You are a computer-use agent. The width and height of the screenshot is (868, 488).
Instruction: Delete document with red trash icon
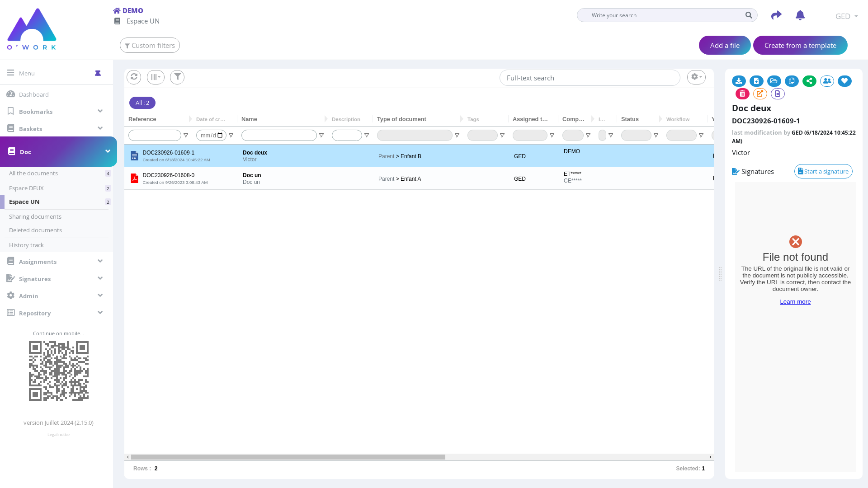(742, 94)
